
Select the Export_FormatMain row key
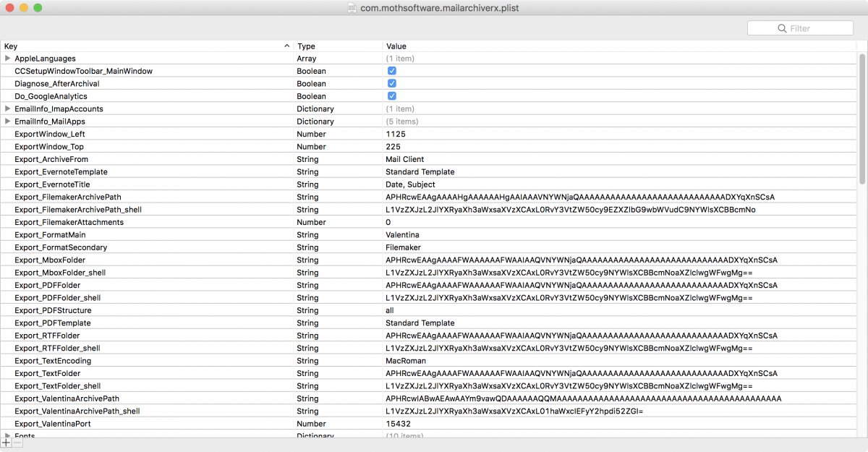[50, 235]
